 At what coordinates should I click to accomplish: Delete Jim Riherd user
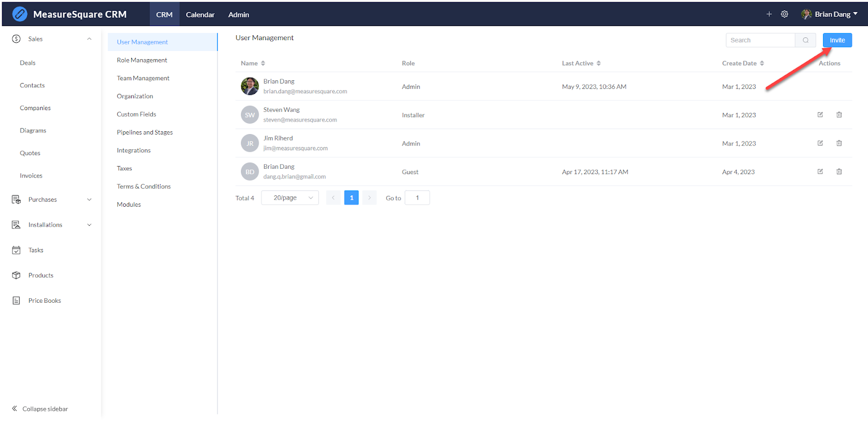tap(839, 143)
